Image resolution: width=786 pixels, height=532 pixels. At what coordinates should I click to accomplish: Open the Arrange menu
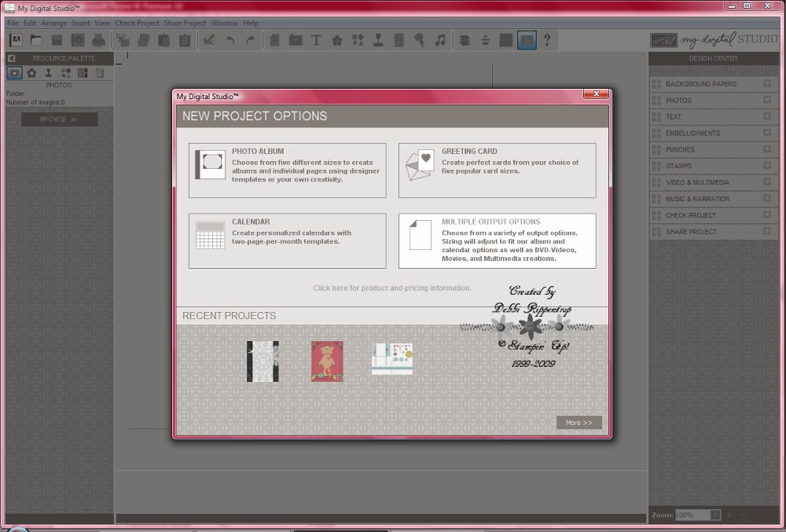53,23
